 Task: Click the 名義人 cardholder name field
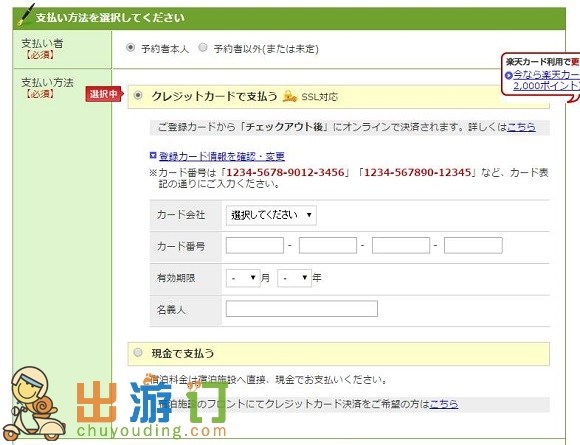click(302, 309)
